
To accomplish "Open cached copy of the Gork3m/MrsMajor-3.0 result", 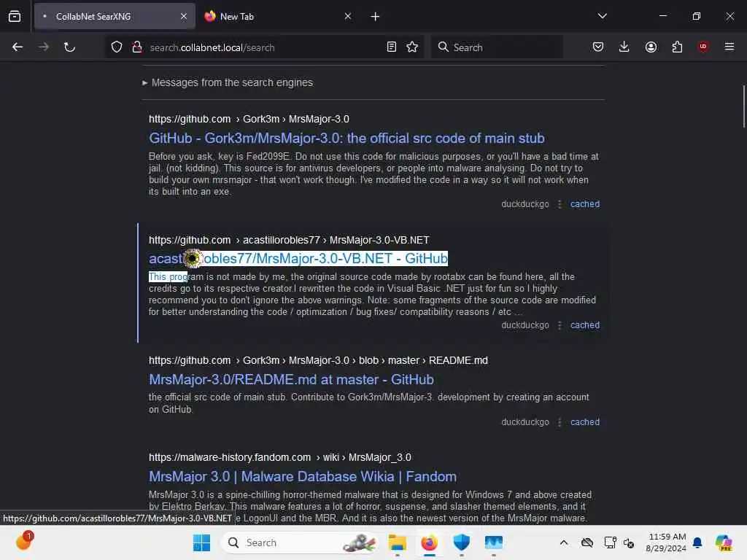I will pyautogui.click(x=584, y=204).
